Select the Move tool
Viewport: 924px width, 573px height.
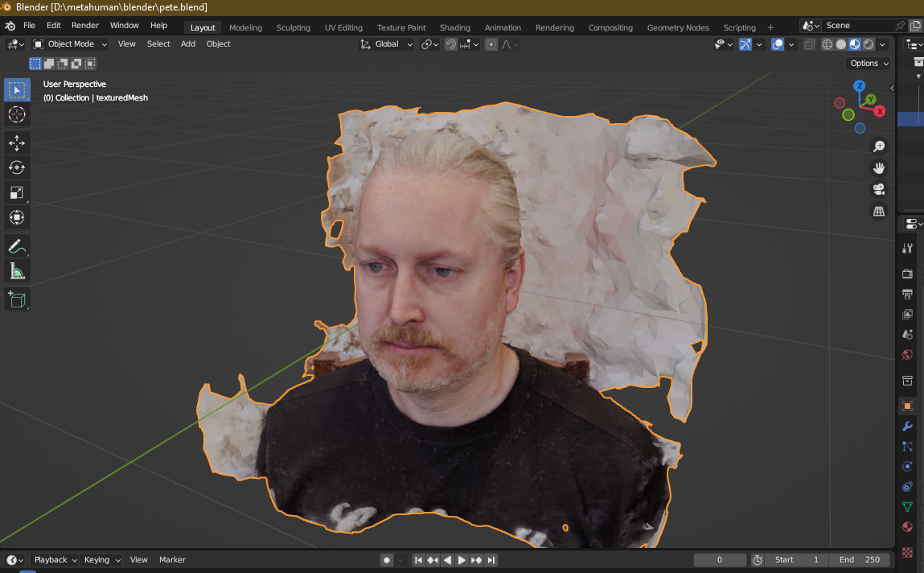tap(17, 142)
